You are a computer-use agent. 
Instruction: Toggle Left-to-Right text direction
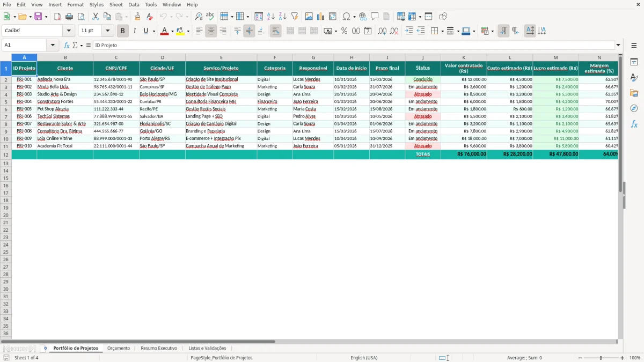point(503,31)
